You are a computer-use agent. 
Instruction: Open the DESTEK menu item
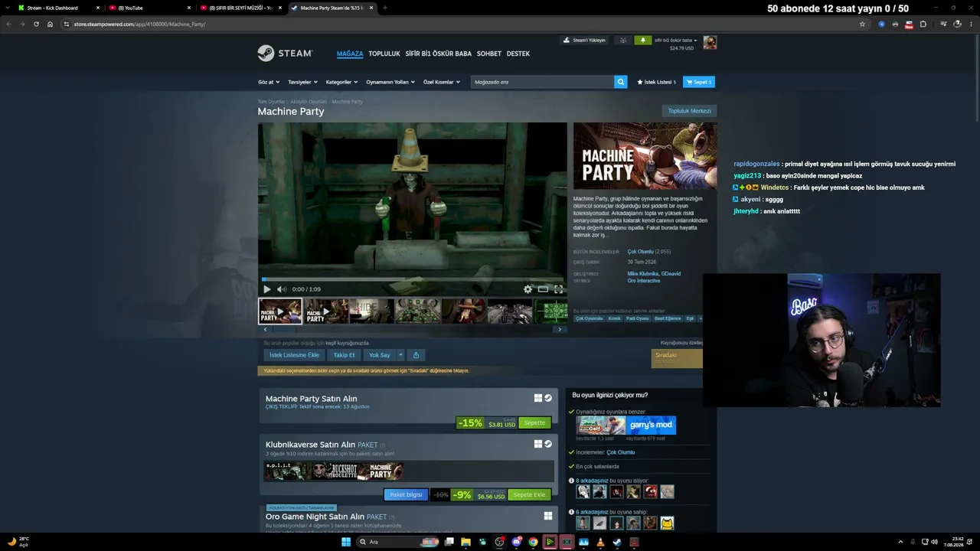pos(518,54)
